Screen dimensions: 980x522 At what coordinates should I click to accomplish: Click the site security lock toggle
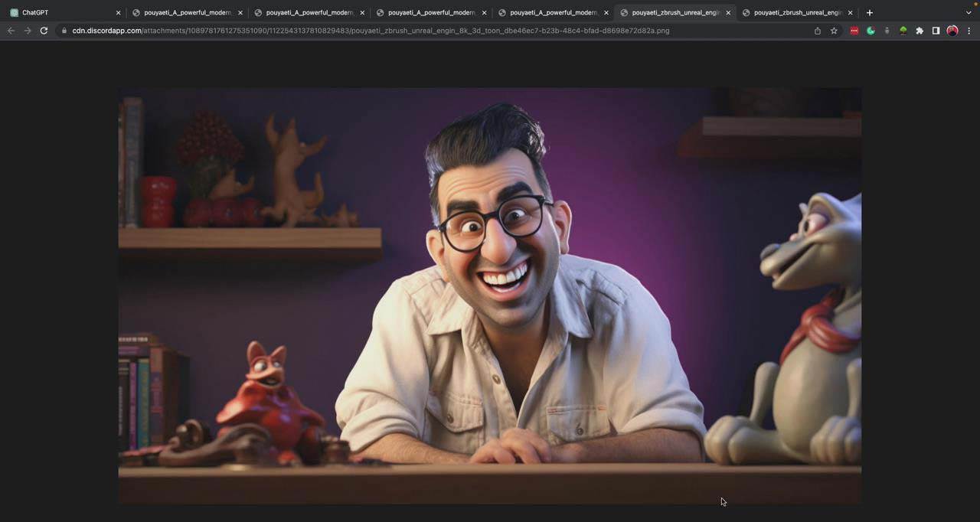click(64, 31)
